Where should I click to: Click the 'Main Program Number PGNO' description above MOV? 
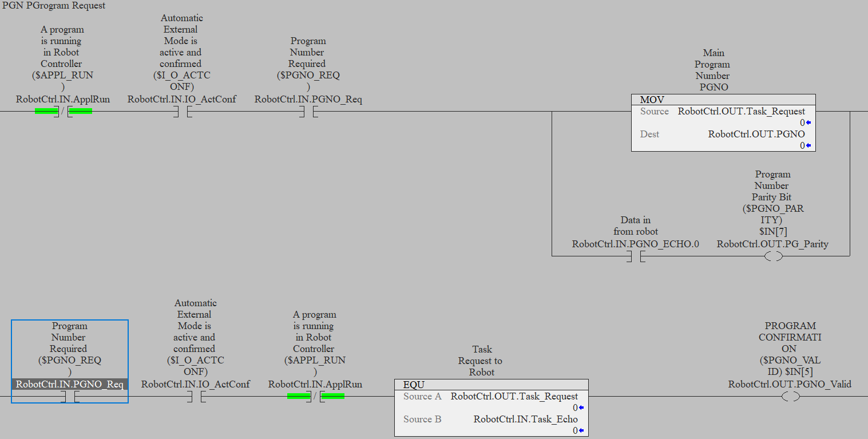tap(713, 70)
